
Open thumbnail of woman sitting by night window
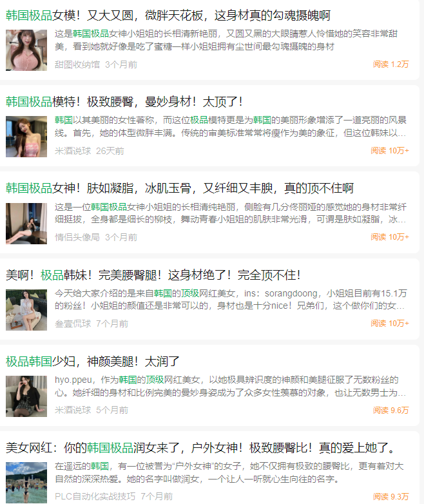(26, 224)
